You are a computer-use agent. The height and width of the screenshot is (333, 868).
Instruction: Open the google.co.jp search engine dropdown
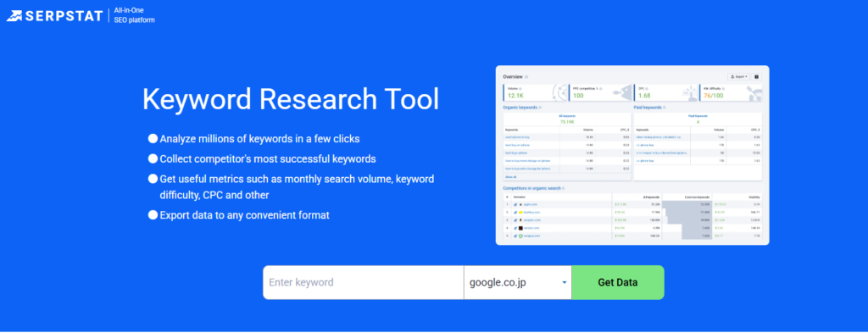coord(518,282)
